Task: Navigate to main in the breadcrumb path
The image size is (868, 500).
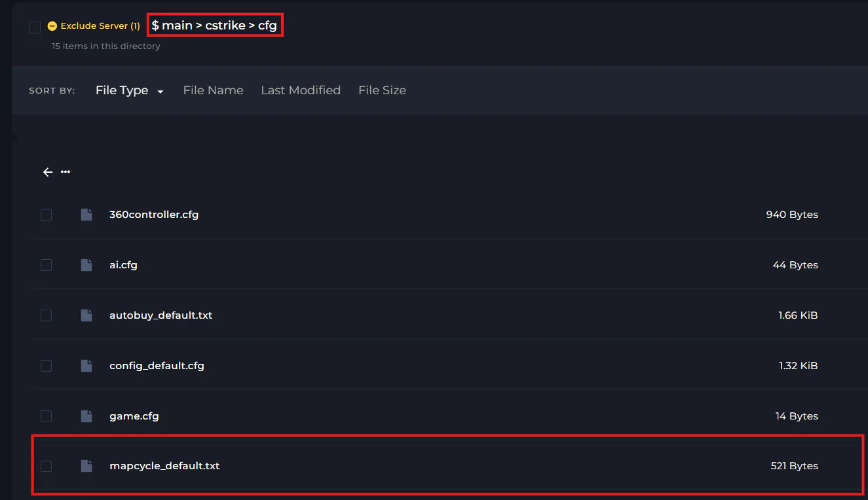Action: (177, 26)
